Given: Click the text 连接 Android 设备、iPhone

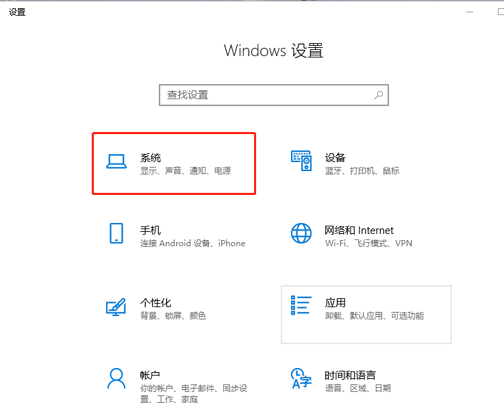Looking at the screenshot, I should (192, 244).
